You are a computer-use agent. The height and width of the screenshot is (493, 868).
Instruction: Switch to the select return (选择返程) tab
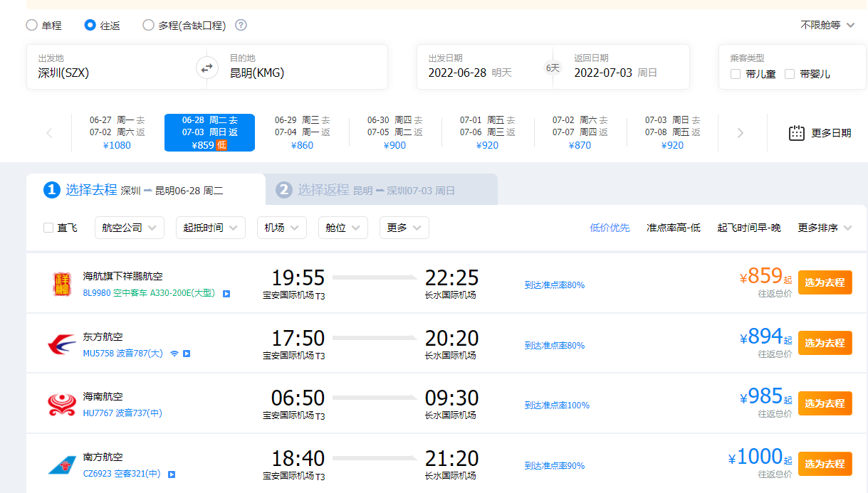point(381,190)
